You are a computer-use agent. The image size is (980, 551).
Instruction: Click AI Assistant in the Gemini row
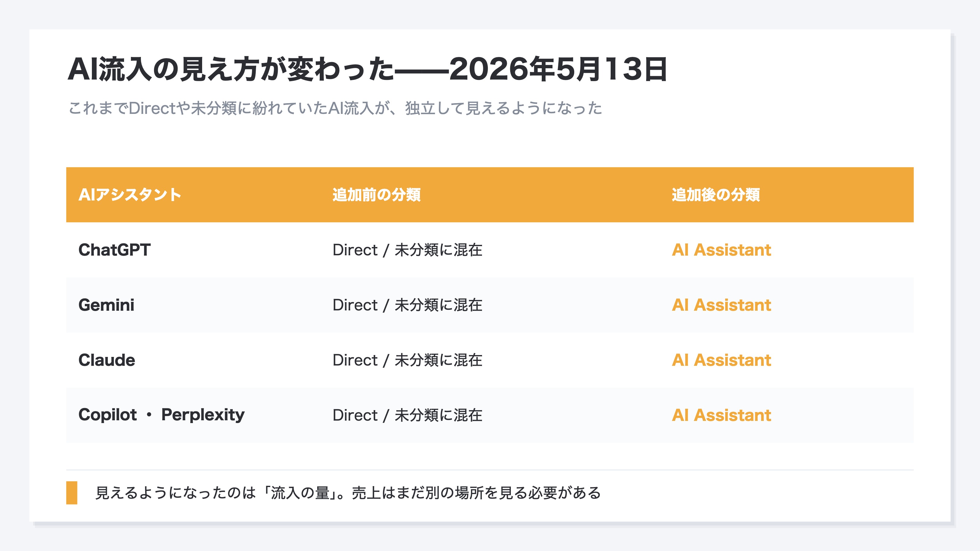721,305
